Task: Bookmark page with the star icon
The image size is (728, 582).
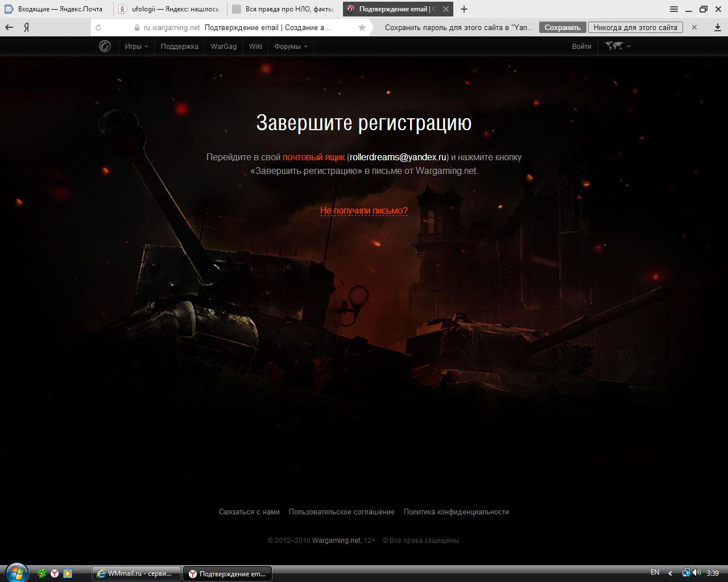Action: (362, 27)
